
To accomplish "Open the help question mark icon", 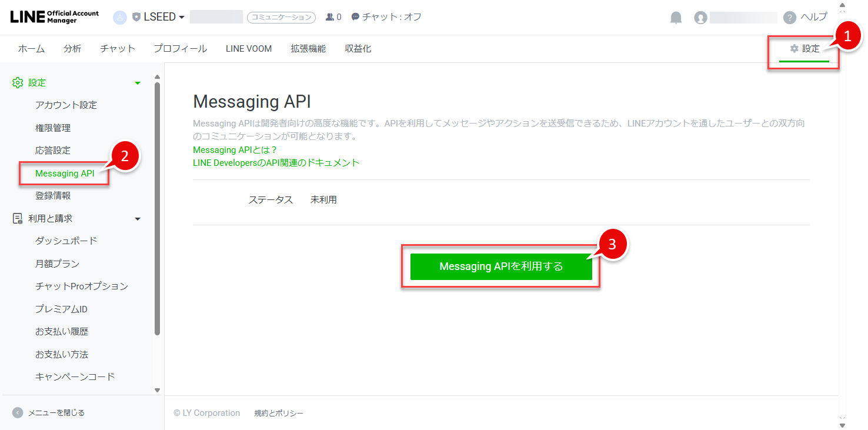I will pos(790,18).
